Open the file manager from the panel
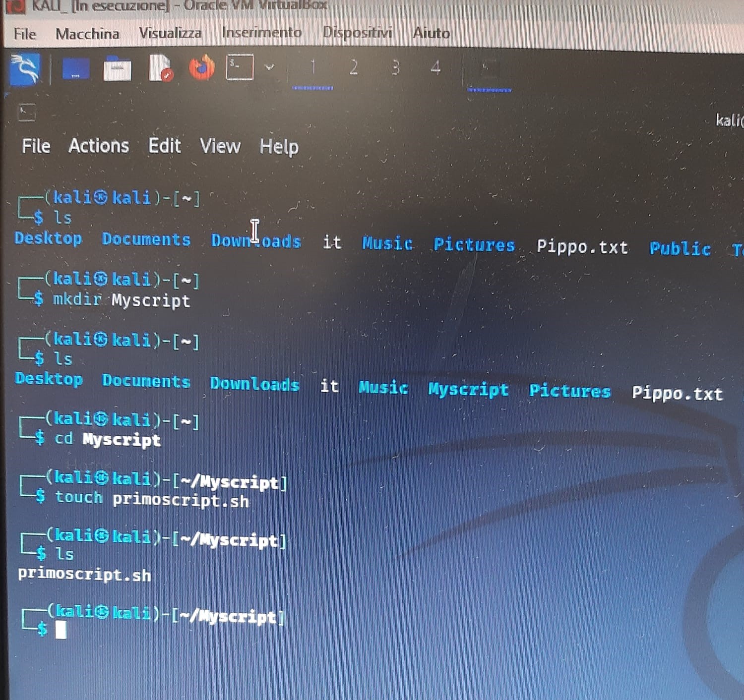Viewport: 744px width, 700px height. (x=117, y=69)
